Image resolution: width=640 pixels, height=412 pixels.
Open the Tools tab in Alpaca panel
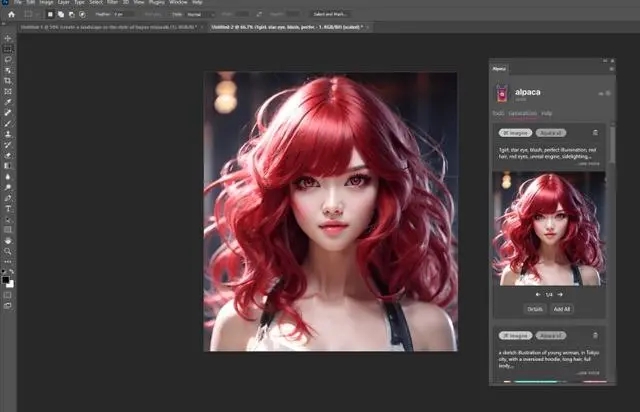498,113
